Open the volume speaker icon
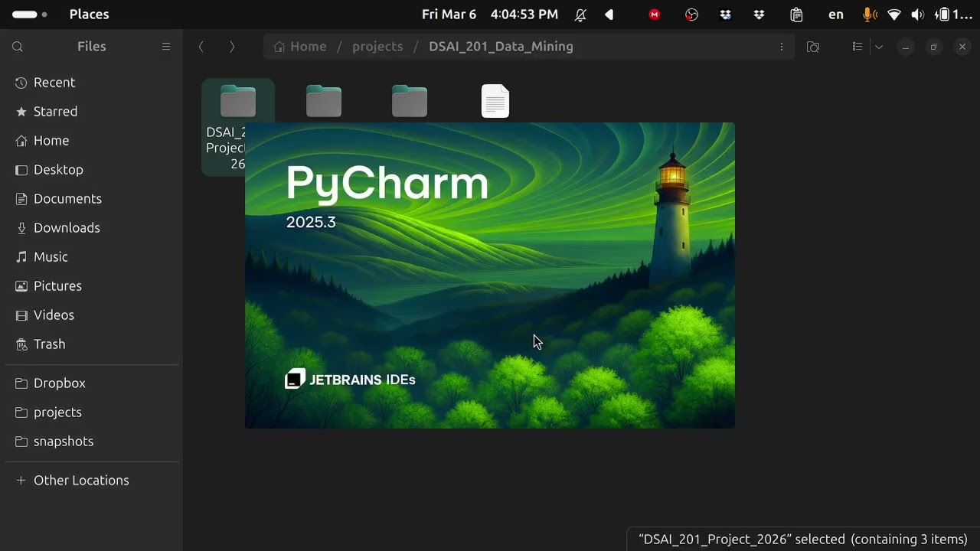The height and width of the screenshot is (551, 980). 918,15
